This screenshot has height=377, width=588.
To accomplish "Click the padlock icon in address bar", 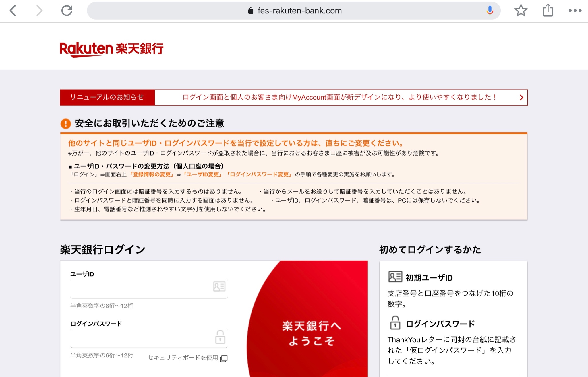I will pyautogui.click(x=251, y=11).
